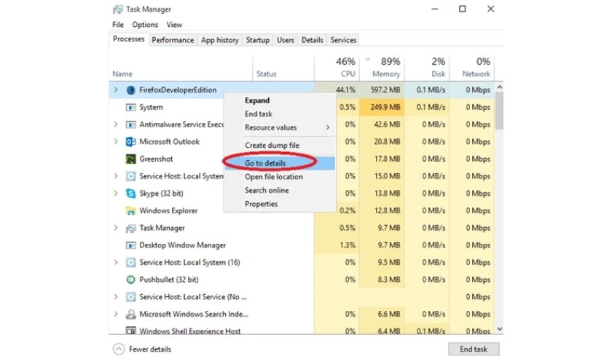612x364 pixels.
Task: Open the File menu
Action: (x=118, y=25)
